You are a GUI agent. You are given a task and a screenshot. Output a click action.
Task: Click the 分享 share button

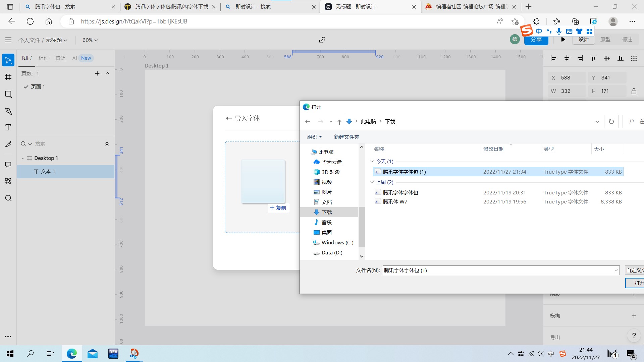[x=536, y=40]
